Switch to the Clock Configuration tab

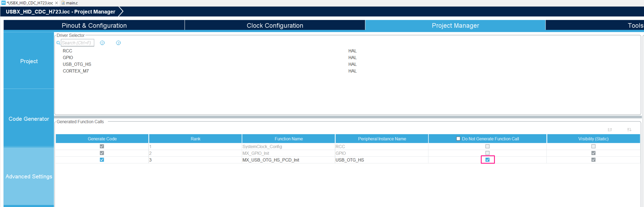coord(275,25)
